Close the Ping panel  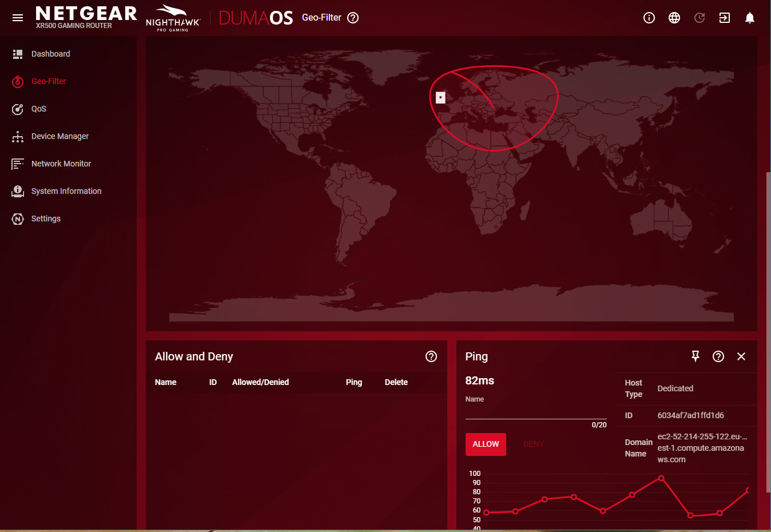(x=741, y=356)
